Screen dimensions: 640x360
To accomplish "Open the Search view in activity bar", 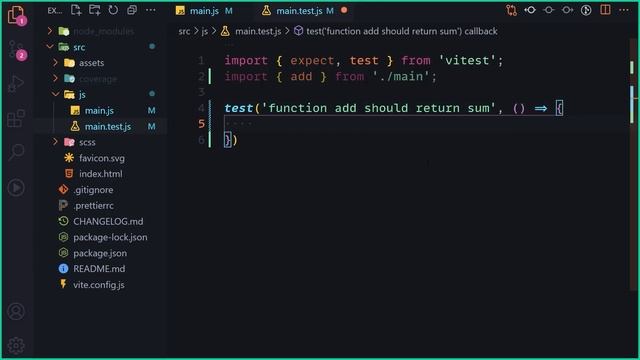I will 16,153.
